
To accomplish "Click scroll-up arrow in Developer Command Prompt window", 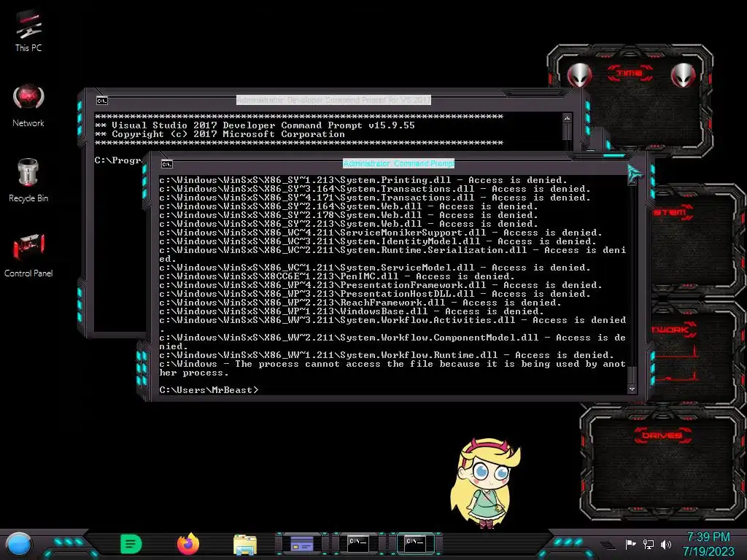I will (x=567, y=118).
